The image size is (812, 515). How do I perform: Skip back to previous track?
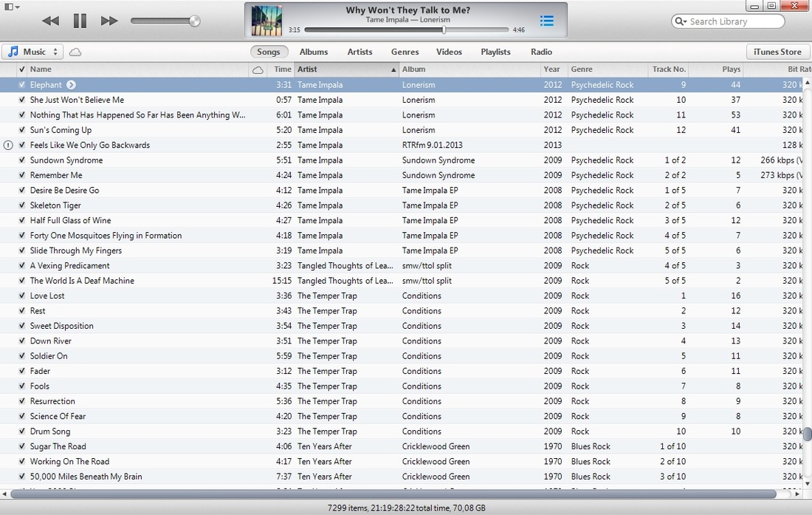(50, 21)
